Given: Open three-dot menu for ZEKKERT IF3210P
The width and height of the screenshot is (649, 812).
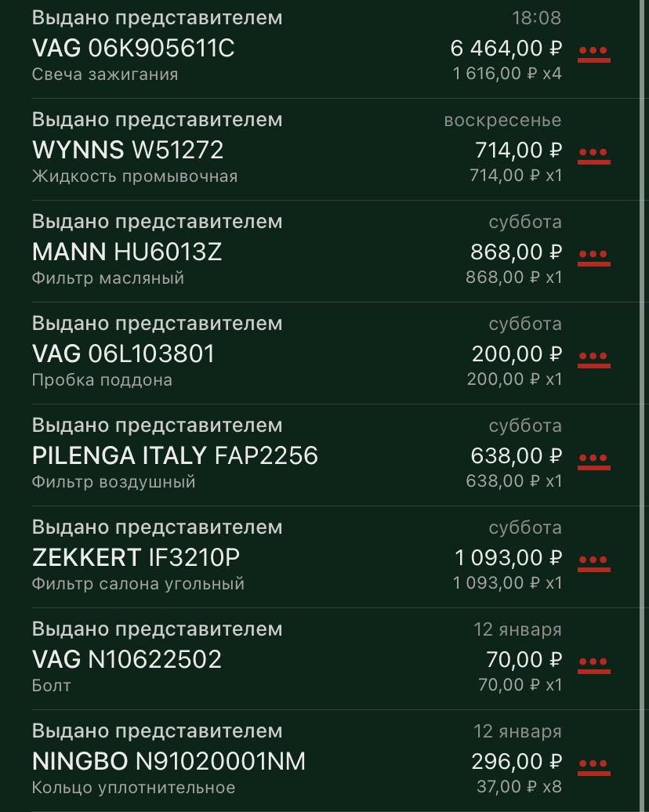Looking at the screenshot, I should coord(593,561).
